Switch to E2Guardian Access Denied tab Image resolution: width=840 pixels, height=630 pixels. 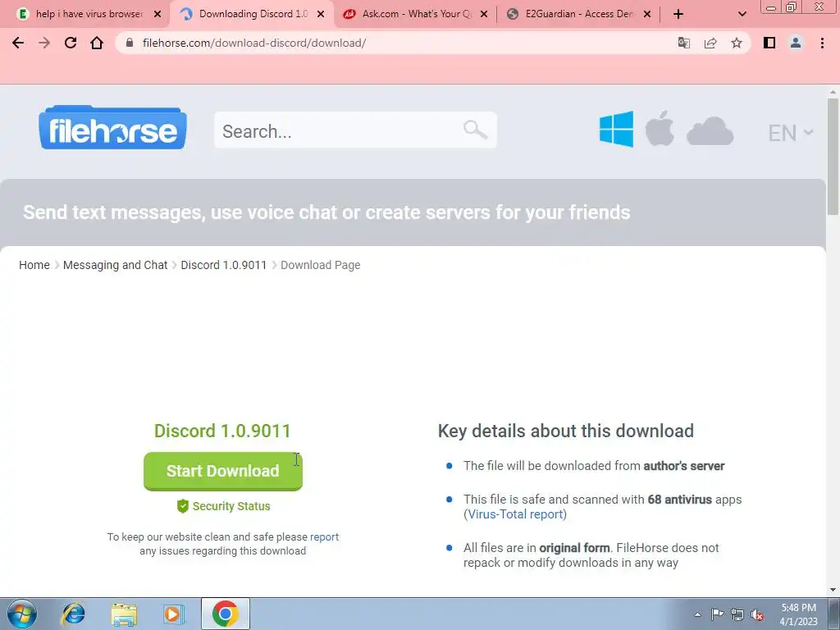coord(578,14)
